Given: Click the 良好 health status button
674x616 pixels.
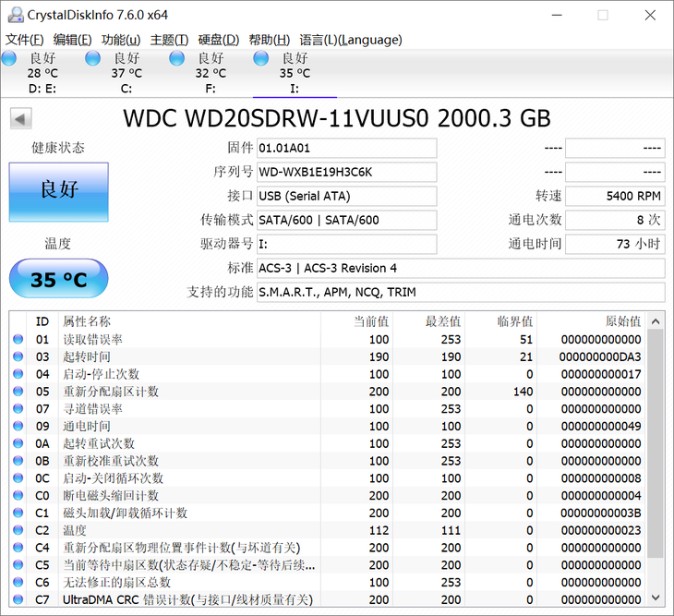Looking at the screenshot, I should tap(59, 192).
